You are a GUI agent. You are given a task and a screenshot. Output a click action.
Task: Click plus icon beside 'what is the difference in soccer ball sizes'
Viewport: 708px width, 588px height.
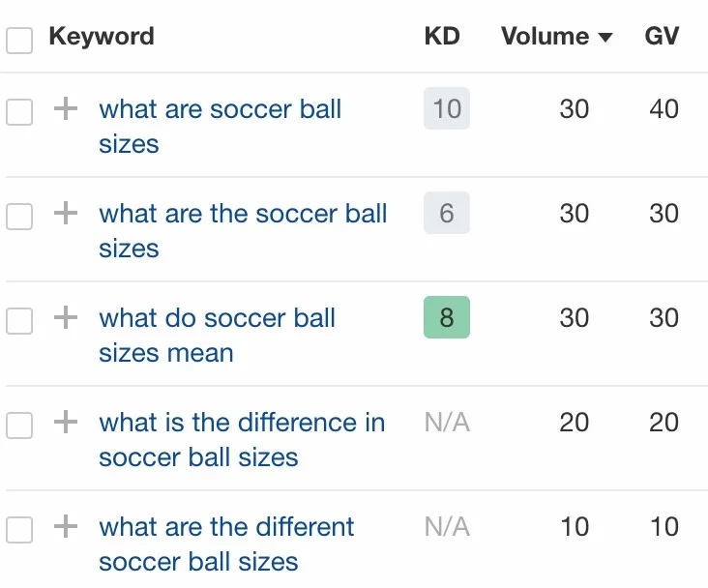pos(65,423)
